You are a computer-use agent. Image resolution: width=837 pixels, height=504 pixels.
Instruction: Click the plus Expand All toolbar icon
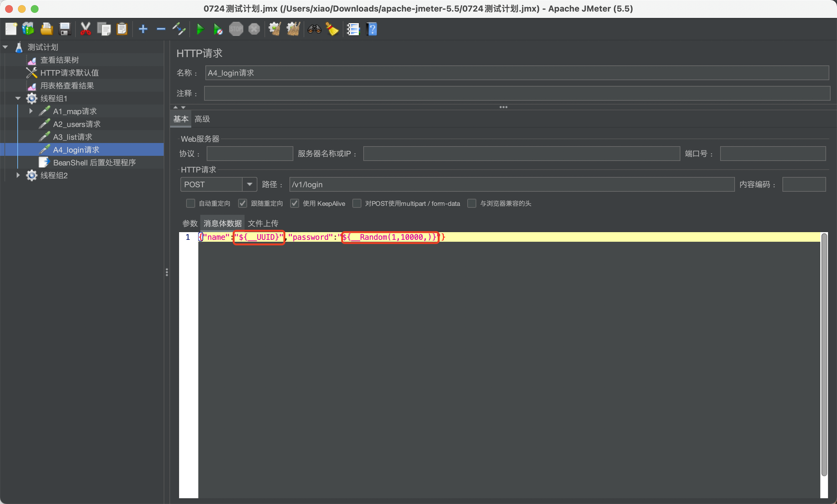(x=143, y=29)
